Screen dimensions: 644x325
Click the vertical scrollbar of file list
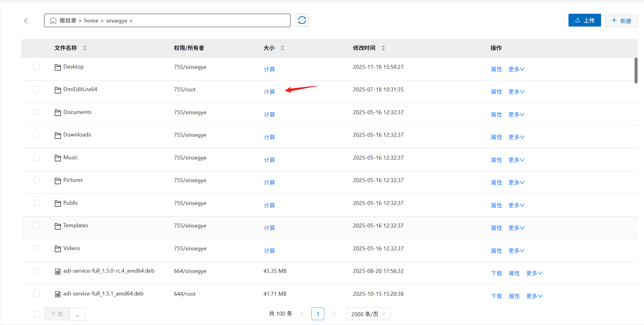point(636,70)
